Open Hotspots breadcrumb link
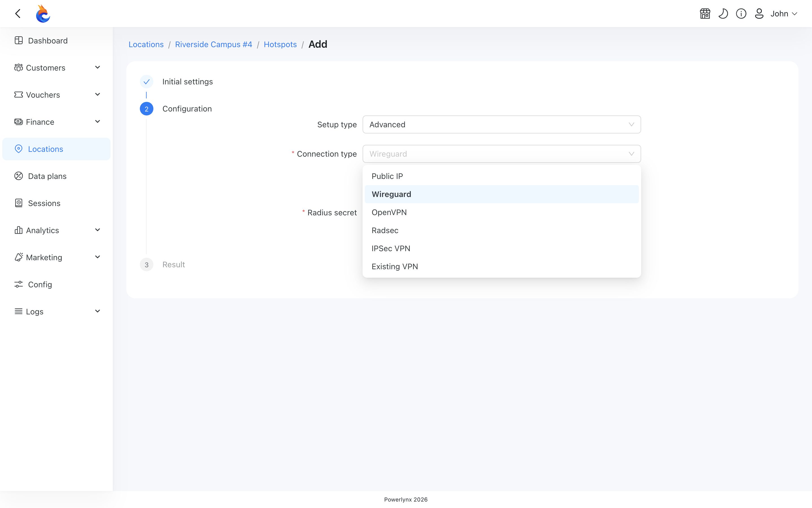Viewport: 812px width, 508px height. coord(280,44)
